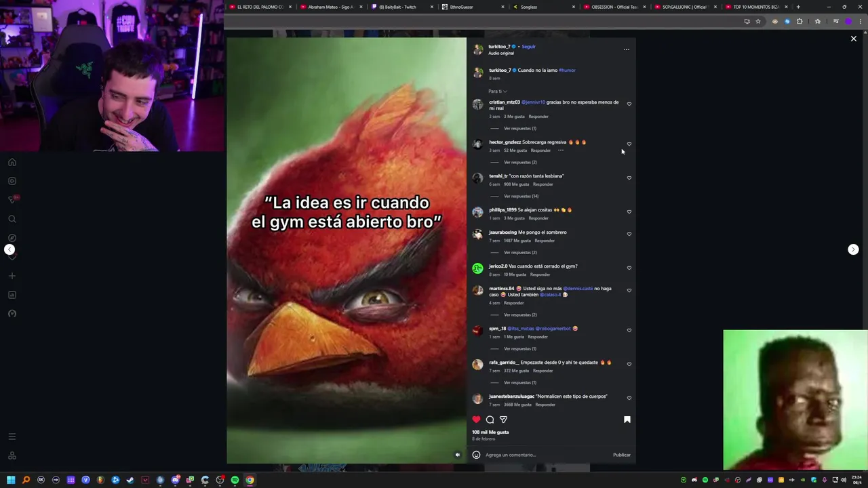Show the 2 replies to hector_gnzlezz
The image size is (868, 488).
pyautogui.click(x=519, y=162)
